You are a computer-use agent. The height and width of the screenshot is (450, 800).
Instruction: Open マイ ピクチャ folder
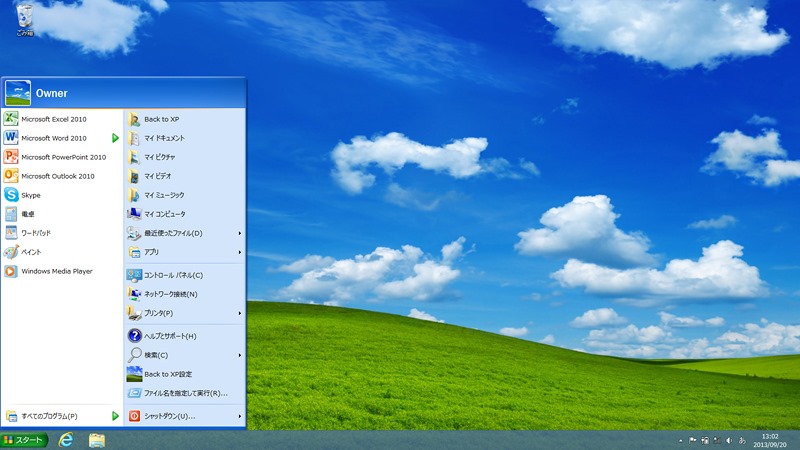pyautogui.click(x=185, y=157)
